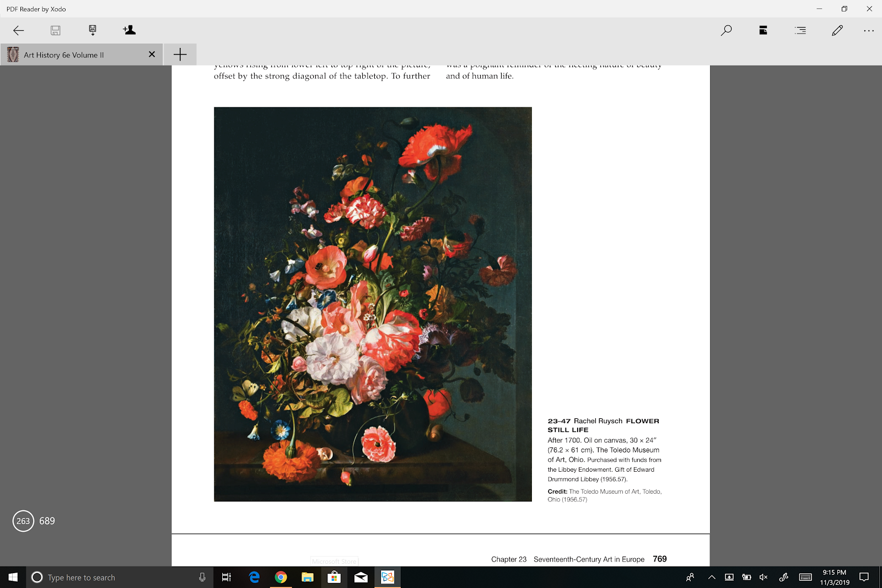Image resolution: width=882 pixels, height=588 pixels.
Task: Click the Type here to search box
Action: click(119, 577)
